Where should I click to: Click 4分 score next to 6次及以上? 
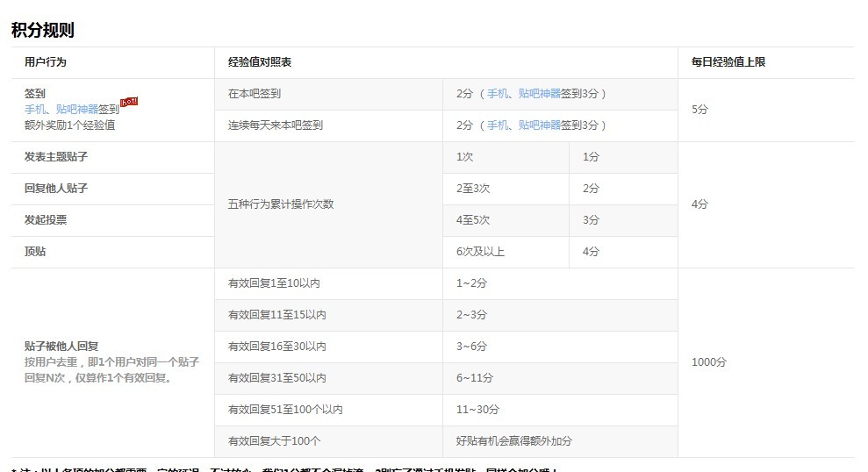click(623, 252)
